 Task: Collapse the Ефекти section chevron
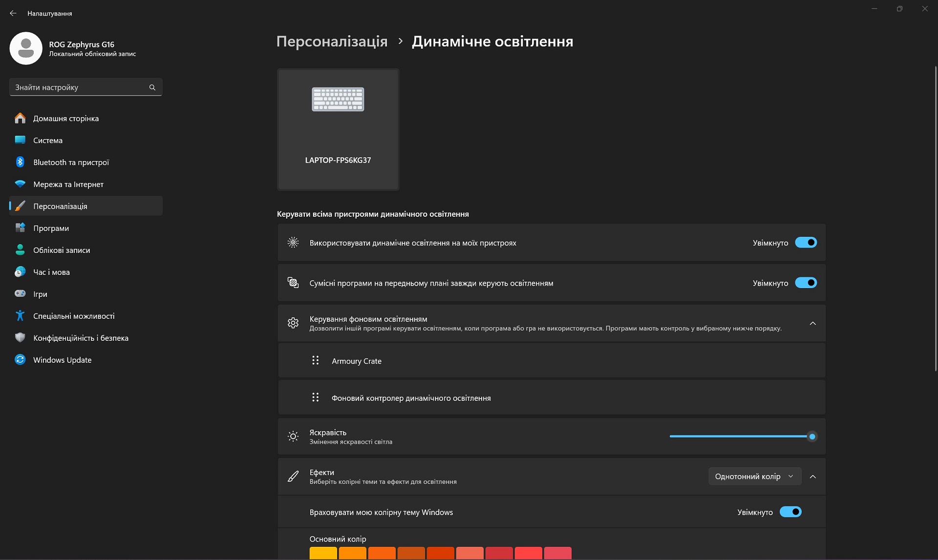pyautogui.click(x=813, y=477)
